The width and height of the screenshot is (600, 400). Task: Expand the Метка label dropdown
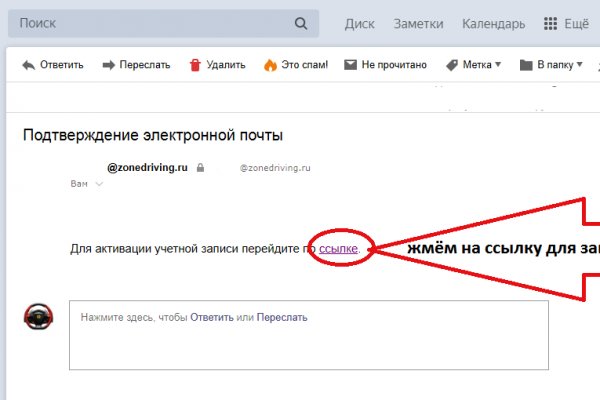pyautogui.click(x=473, y=65)
